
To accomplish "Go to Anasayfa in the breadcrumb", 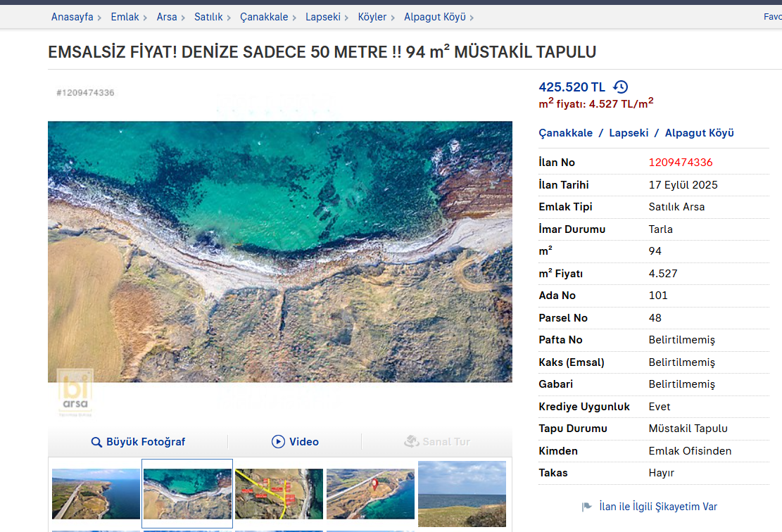I will [x=72, y=17].
